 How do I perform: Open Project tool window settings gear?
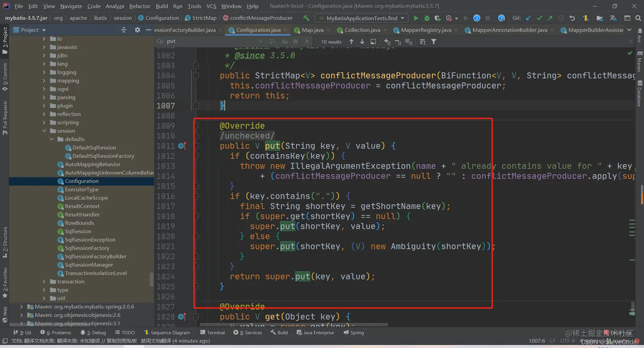(x=137, y=30)
